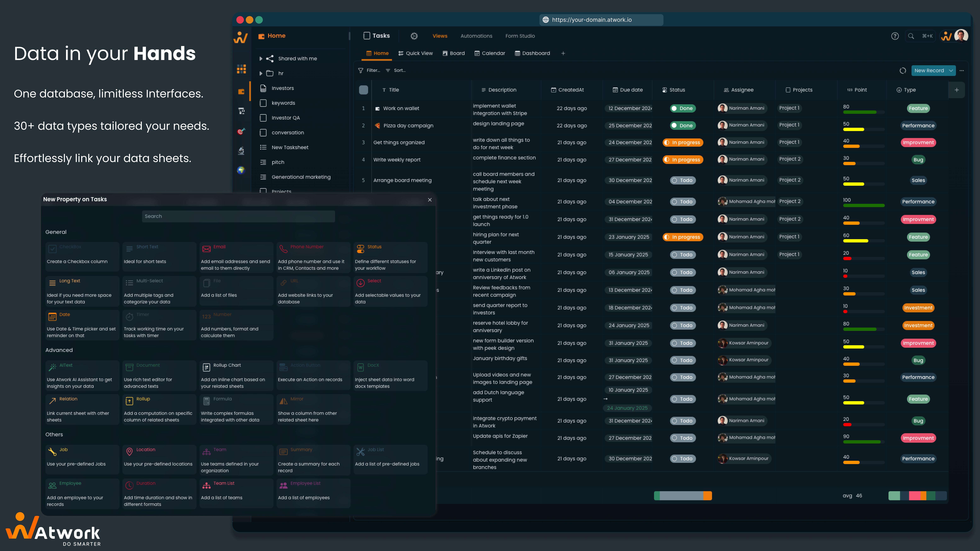Add a new view tab with plus
Screen dimensions: 980x551
pyautogui.click(x=563, y=53)
